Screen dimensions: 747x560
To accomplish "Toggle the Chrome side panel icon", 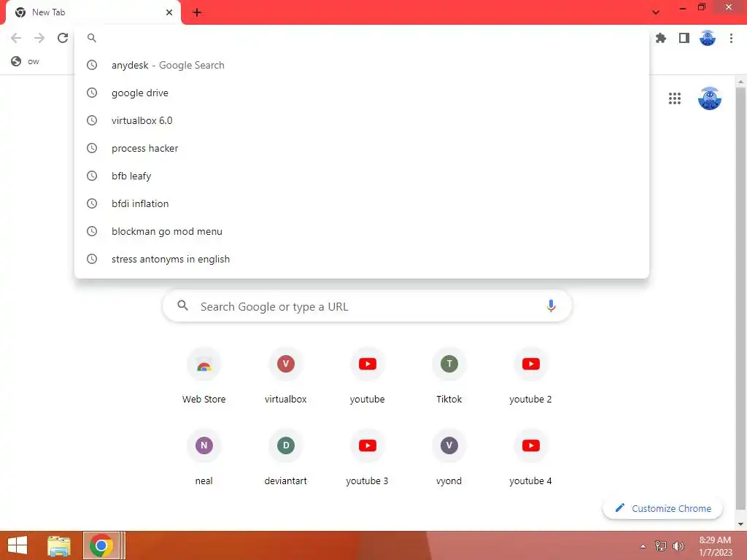I will pyautogui.click(x=684, y=38).
